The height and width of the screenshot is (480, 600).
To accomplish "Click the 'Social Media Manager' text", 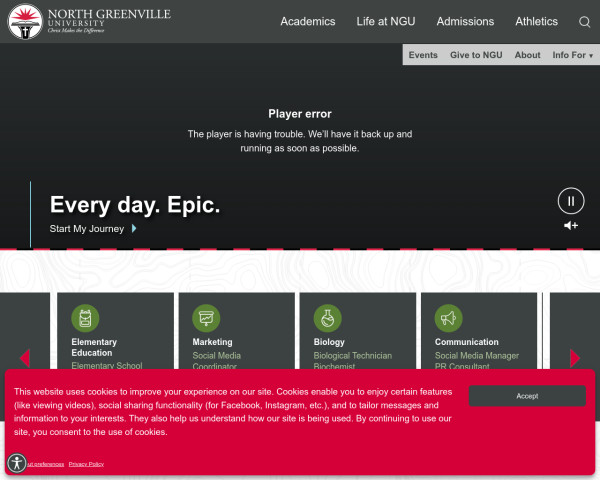I will coord(477,356).
